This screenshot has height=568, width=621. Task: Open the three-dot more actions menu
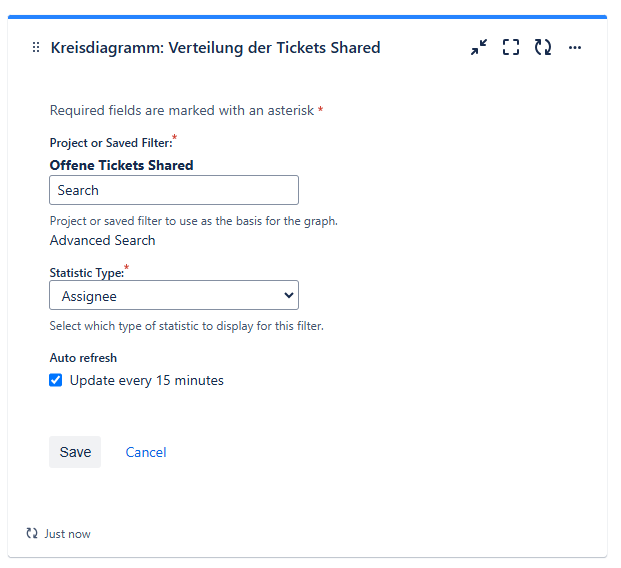point(575,48)
